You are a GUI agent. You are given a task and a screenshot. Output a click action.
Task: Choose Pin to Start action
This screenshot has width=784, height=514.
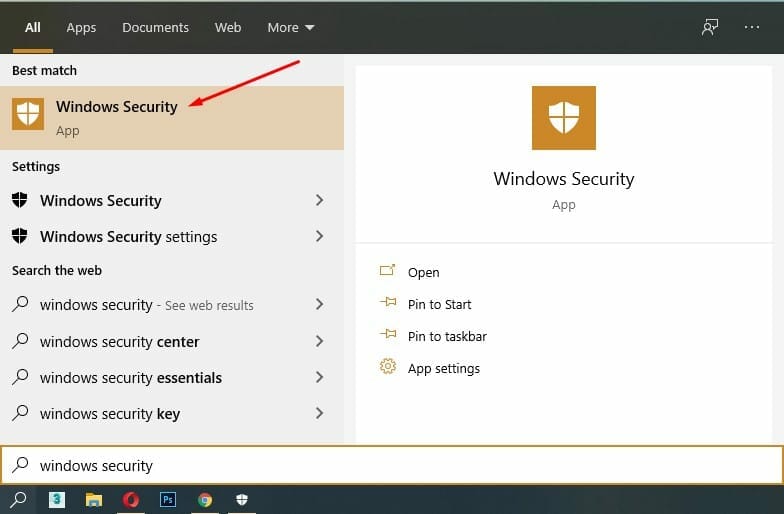[440, 304]
